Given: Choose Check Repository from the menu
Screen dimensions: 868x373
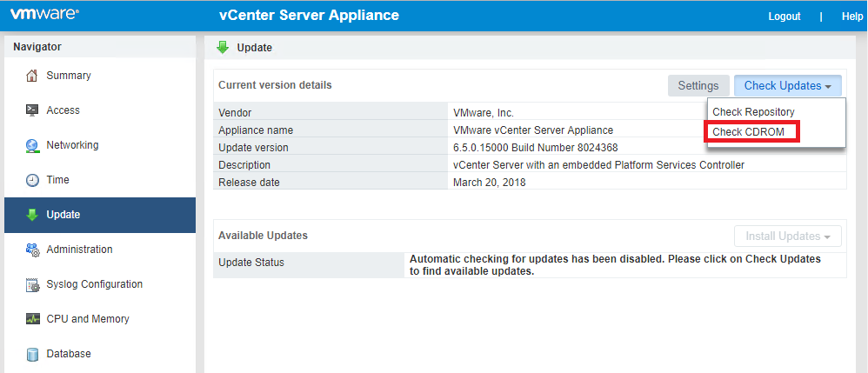Looking at the screenshot, I should click(x=753, y=112).
